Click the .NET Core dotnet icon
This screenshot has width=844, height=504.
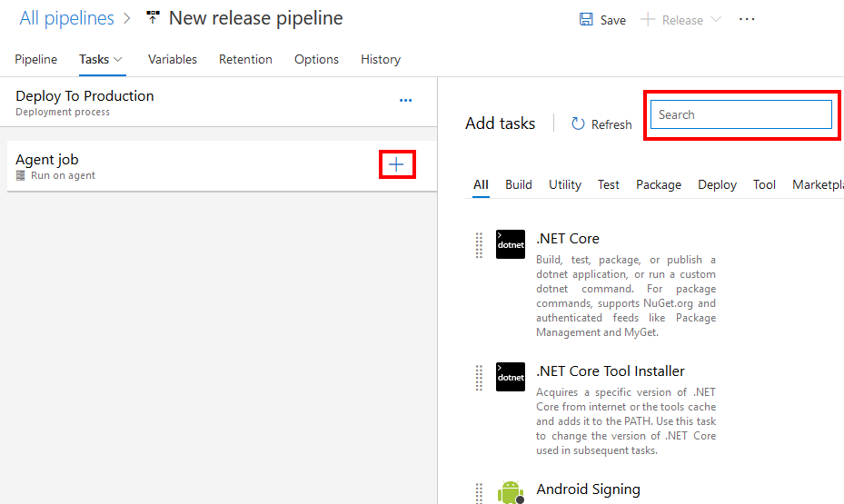pyautogui.click(x=511, y=244)
